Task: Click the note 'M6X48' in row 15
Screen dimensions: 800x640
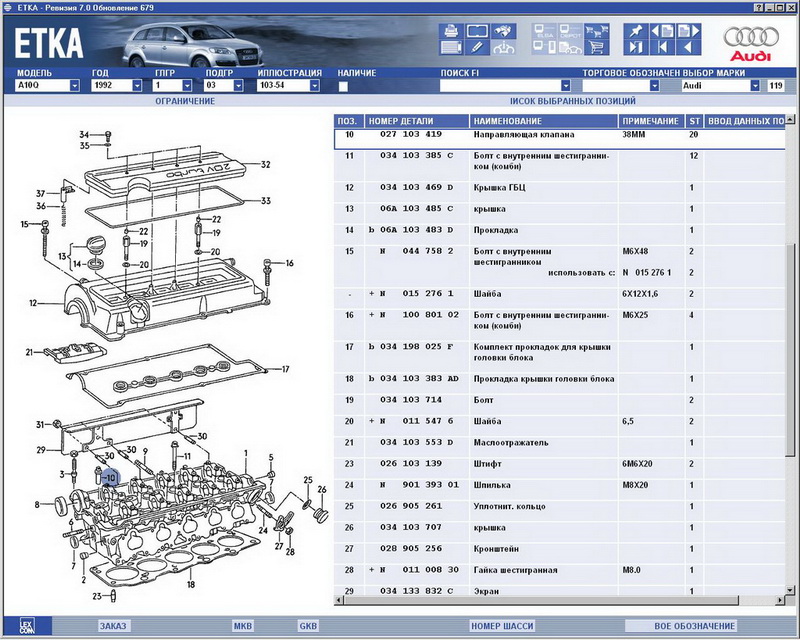Action: click(x=635, y=251)
